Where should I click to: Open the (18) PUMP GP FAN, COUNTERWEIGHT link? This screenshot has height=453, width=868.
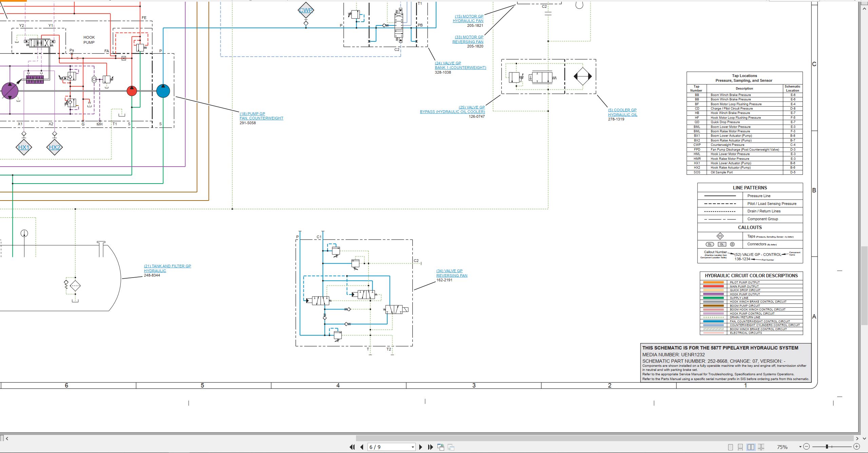click(x=261, y=116)
